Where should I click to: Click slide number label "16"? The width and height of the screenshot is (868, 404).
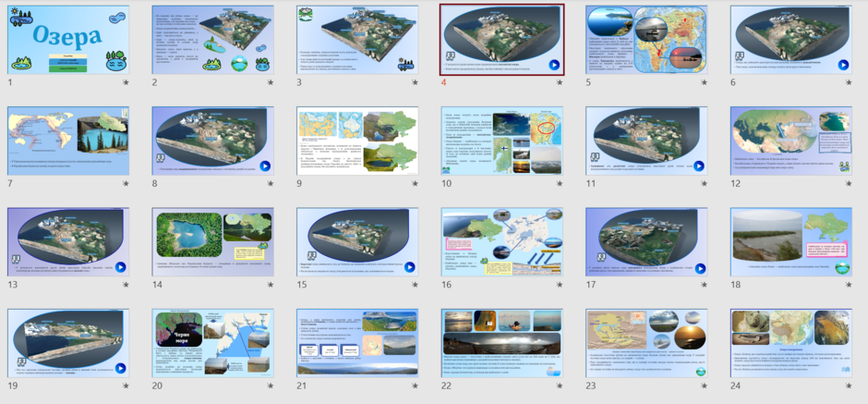click(x=447, y=285)
